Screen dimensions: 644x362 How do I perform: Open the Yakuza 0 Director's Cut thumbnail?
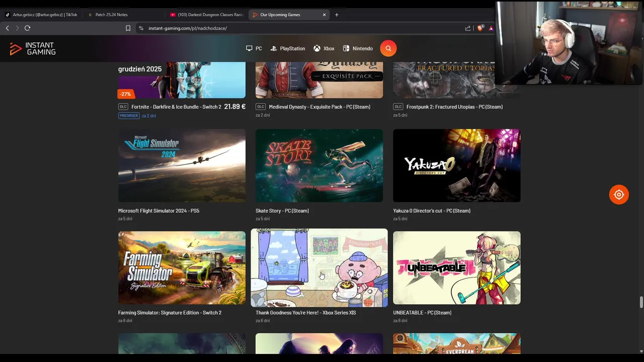point(457,165)
